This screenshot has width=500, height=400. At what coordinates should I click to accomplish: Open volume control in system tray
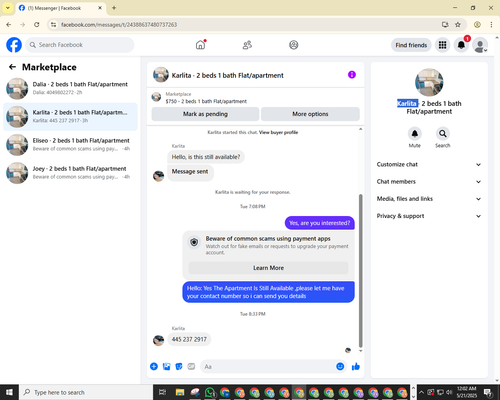pos(449,392)
